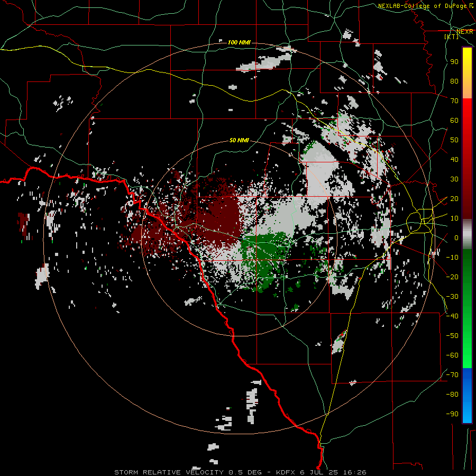
Task: Click the "NEXR" label above the colorbar
Action: 465,32
